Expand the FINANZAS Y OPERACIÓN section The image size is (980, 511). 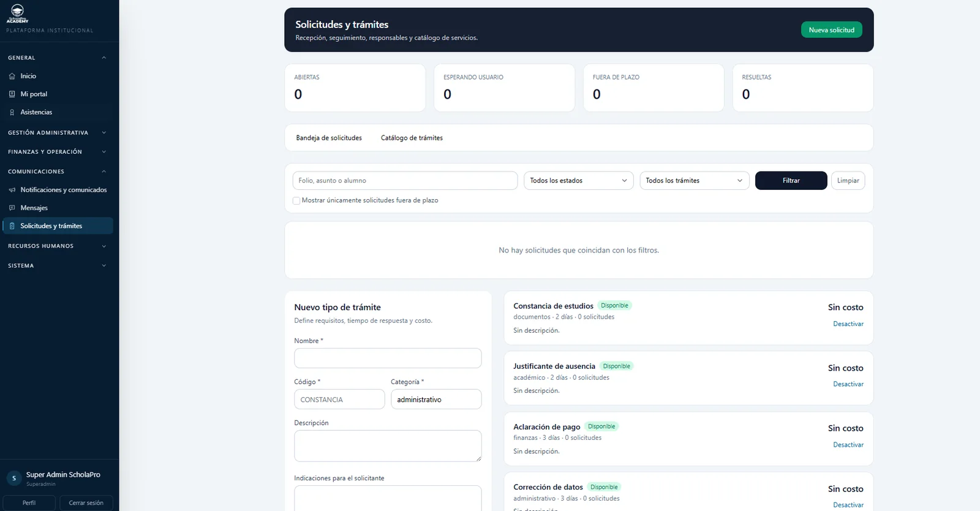click(57, 152)
